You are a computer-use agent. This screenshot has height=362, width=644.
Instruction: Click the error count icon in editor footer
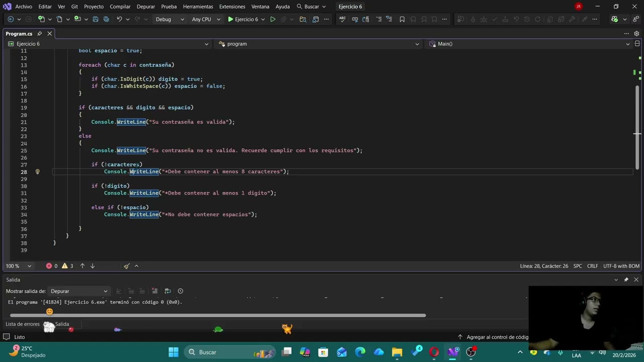(49, 266)
